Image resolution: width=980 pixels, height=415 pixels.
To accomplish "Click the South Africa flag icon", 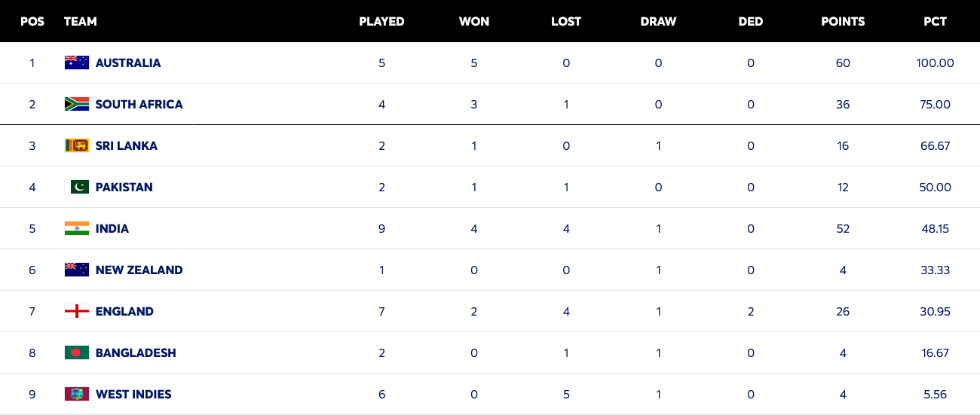I will [77, 104].
